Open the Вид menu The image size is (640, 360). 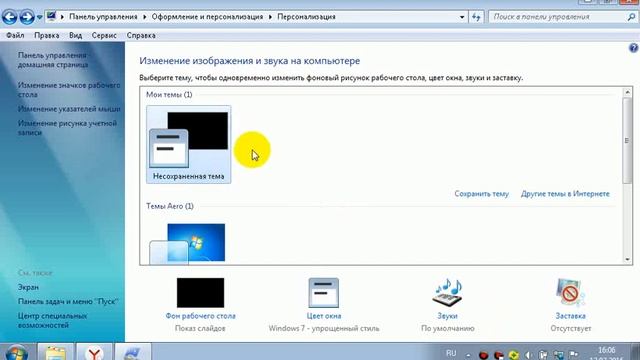76,36
